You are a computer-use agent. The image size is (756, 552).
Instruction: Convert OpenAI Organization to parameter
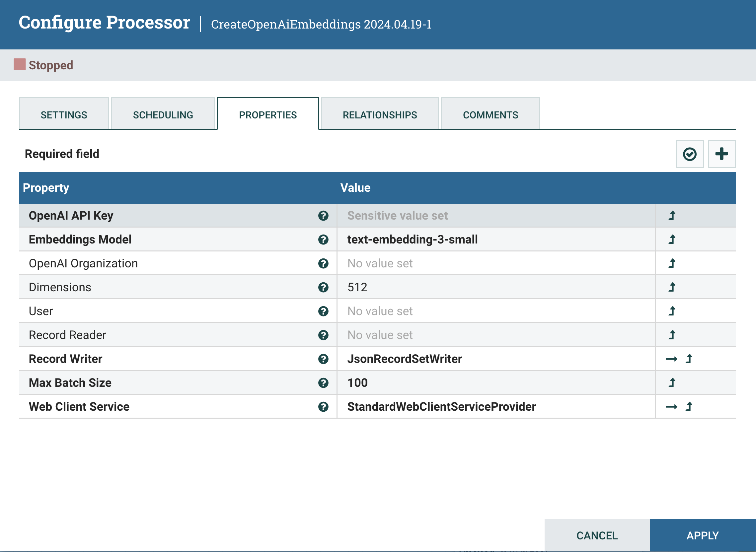click(x=672, y=264)
